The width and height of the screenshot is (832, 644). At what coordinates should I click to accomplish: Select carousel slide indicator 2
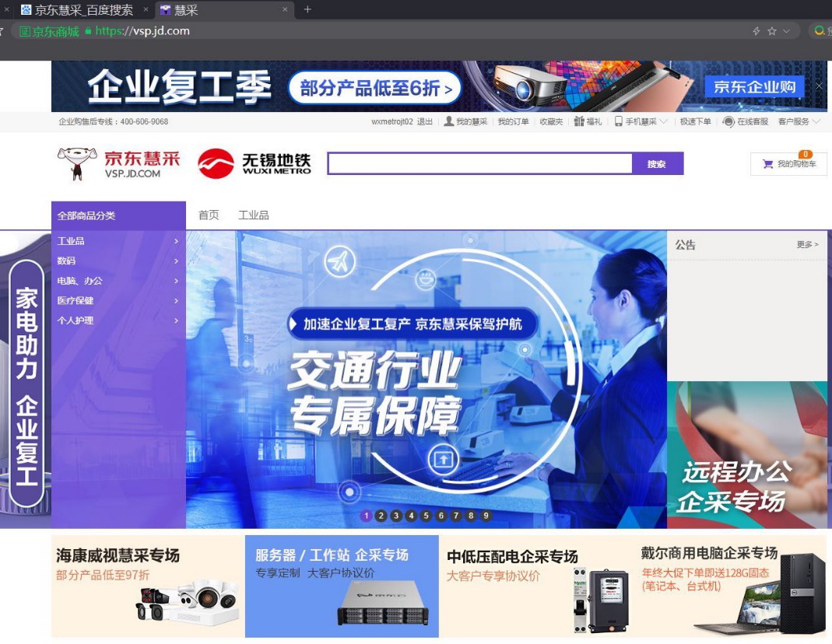[381, 515]
